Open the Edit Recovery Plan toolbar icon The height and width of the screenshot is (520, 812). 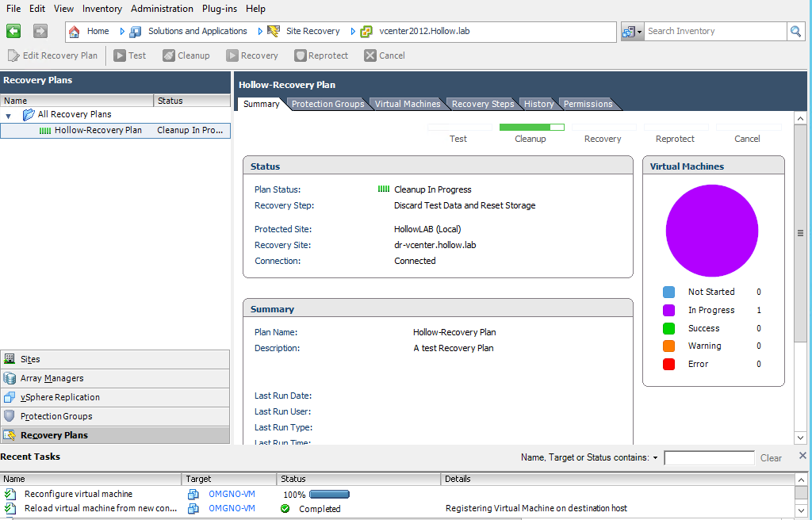(52, 55)
